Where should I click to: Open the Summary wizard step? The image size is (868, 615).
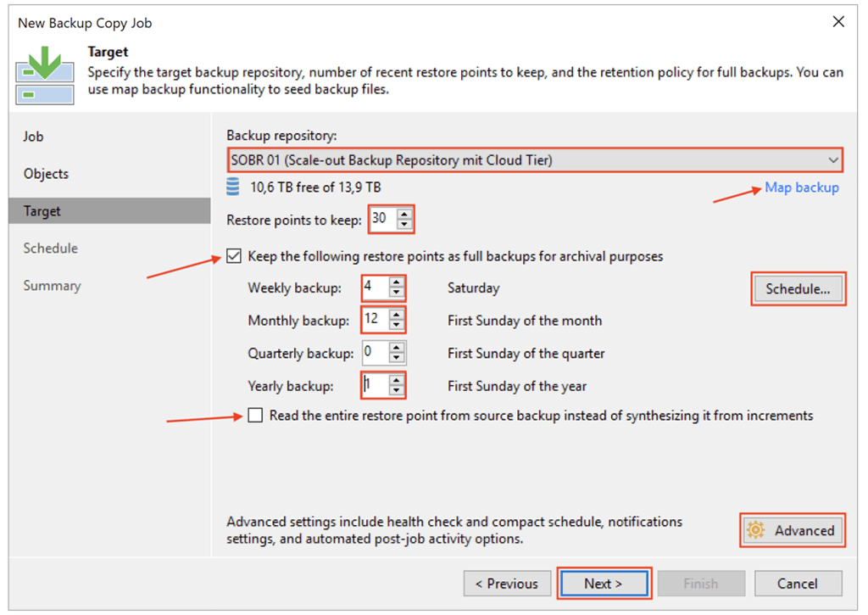pos(52,286)
